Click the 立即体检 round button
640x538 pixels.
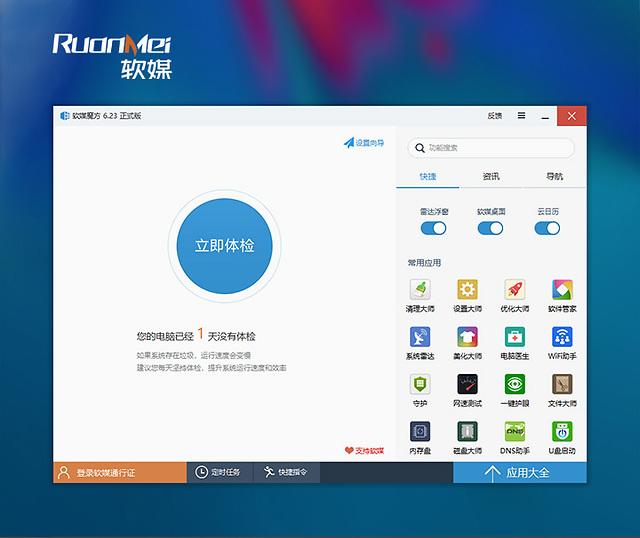click(x=224, y=246)
